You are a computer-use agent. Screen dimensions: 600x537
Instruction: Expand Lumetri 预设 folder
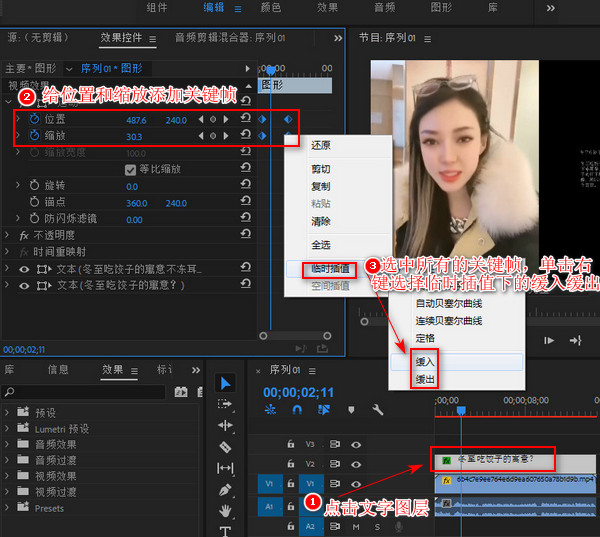coord(7,429)
